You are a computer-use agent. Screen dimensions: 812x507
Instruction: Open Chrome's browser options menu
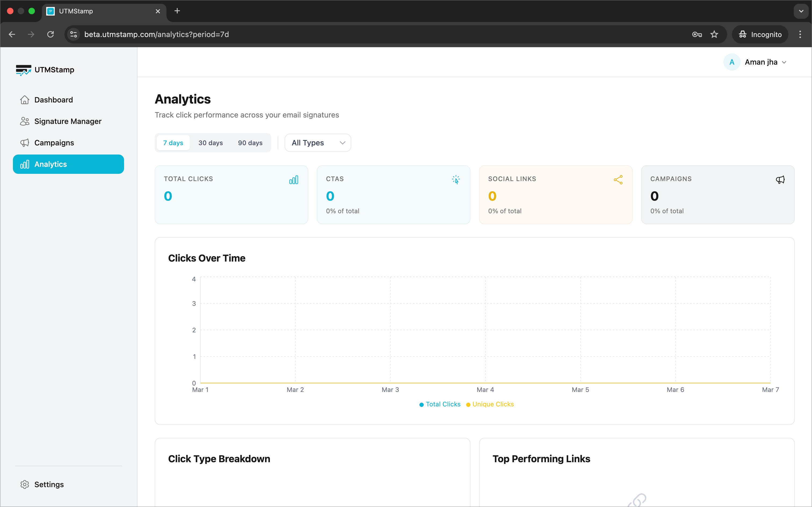(800, 34)
